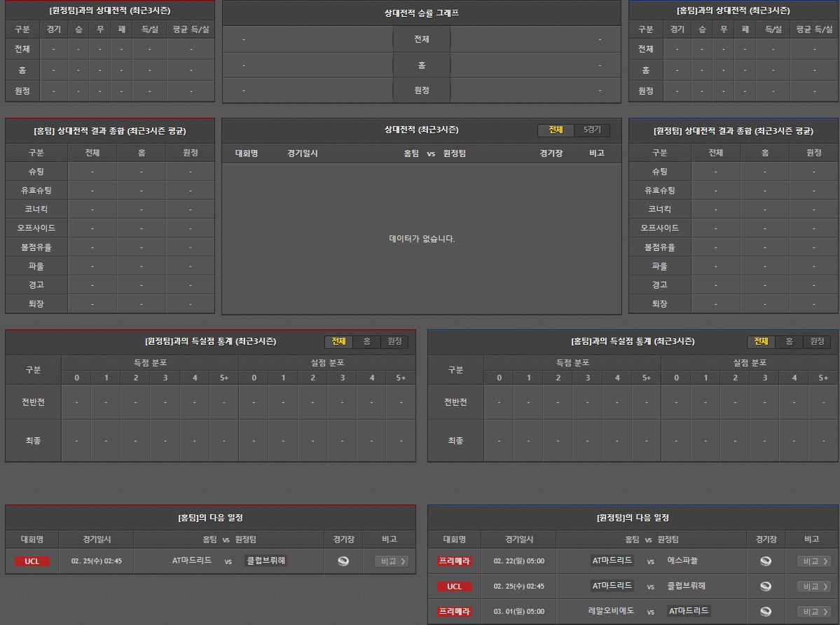Click stadium icon in home team's schedule
Viewport: 840px width, 625px height.
click(x=343, y=561)
